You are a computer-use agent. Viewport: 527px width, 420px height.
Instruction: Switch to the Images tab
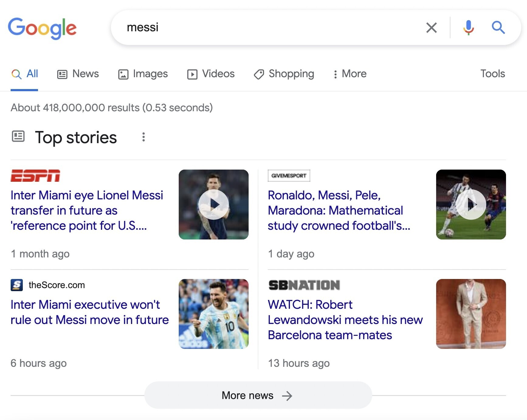[x=143, y=74]
